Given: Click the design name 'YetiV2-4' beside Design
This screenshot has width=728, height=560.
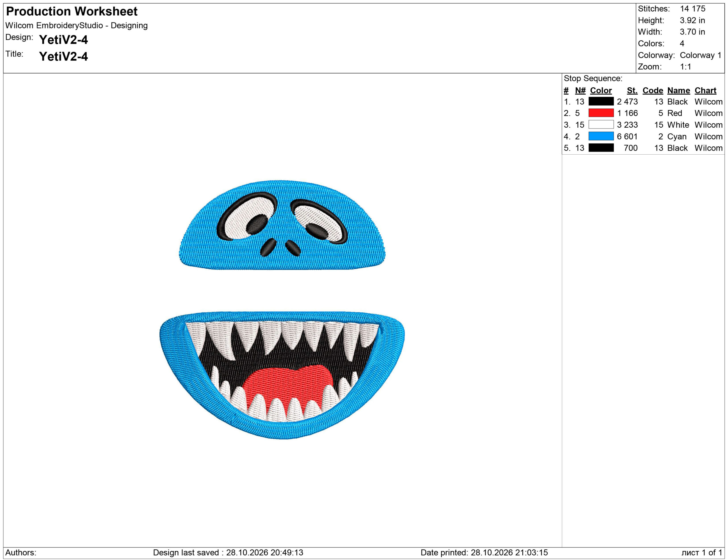Looking at the screenshot, I should click(63, 40).
